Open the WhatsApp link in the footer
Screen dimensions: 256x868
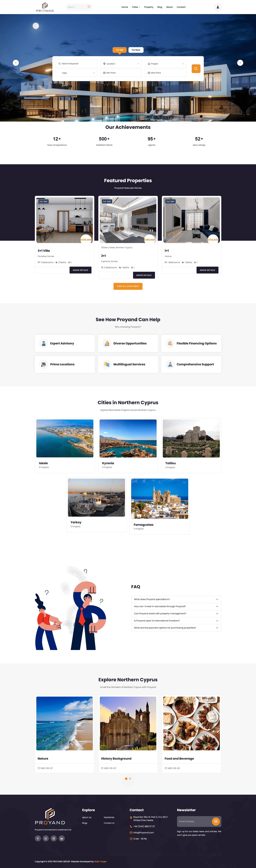[x=46, y=838]
